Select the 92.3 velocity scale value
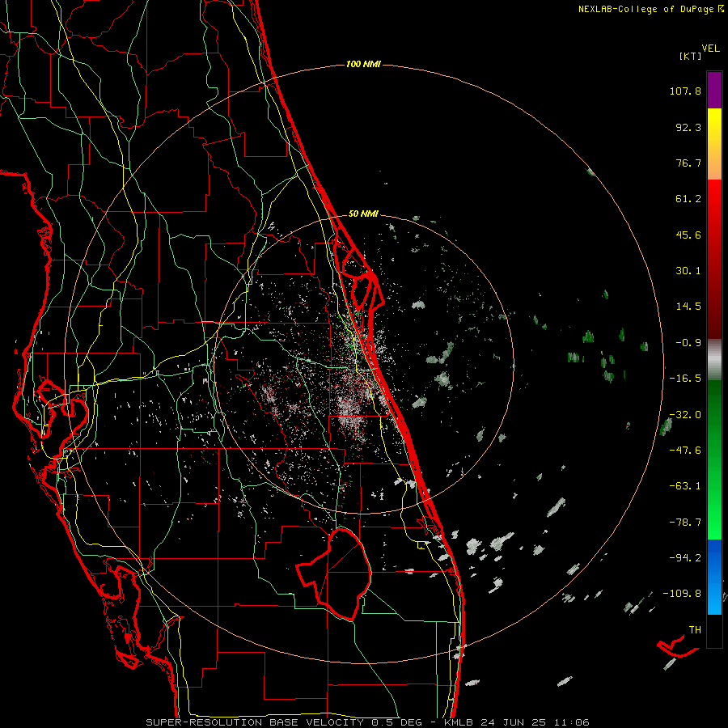Screen dimensions: 728x728 coord(688,127)
